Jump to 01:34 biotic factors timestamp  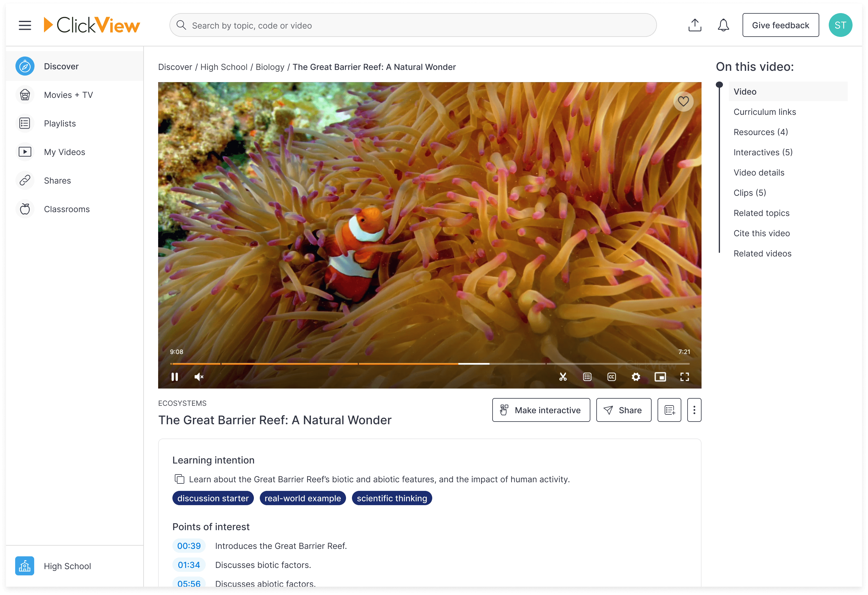[x=189, y=565]
